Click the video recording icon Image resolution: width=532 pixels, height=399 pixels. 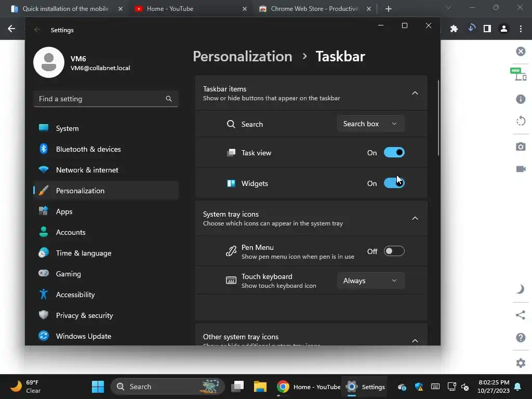coord(521,169)
